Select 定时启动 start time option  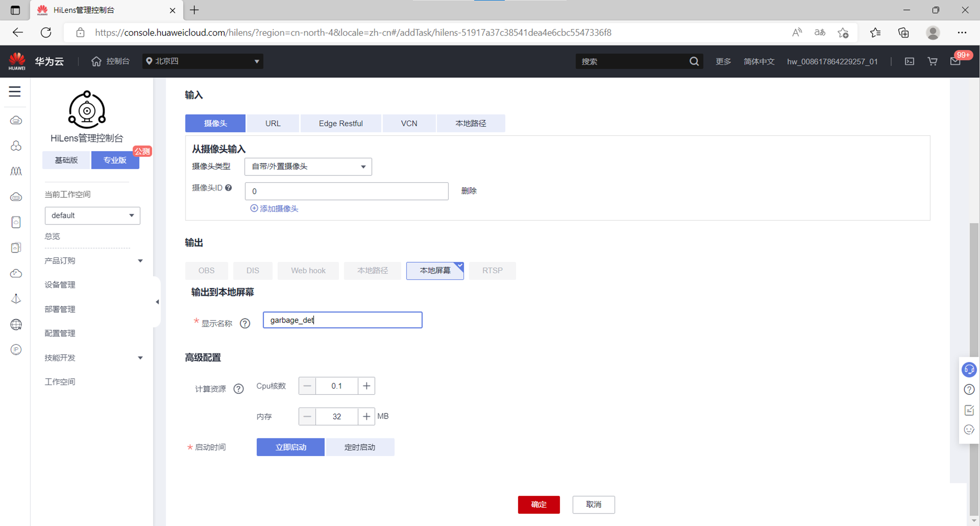(360, 447)
